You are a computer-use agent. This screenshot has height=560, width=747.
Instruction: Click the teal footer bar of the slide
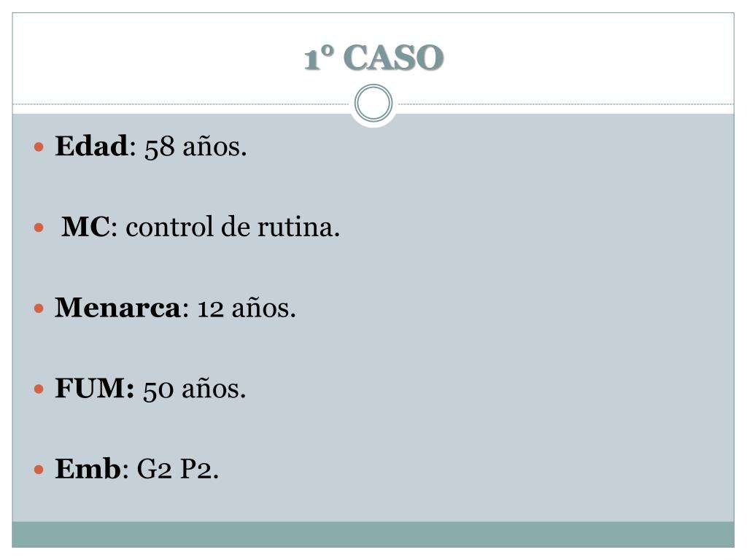click(x=373, y=534)
